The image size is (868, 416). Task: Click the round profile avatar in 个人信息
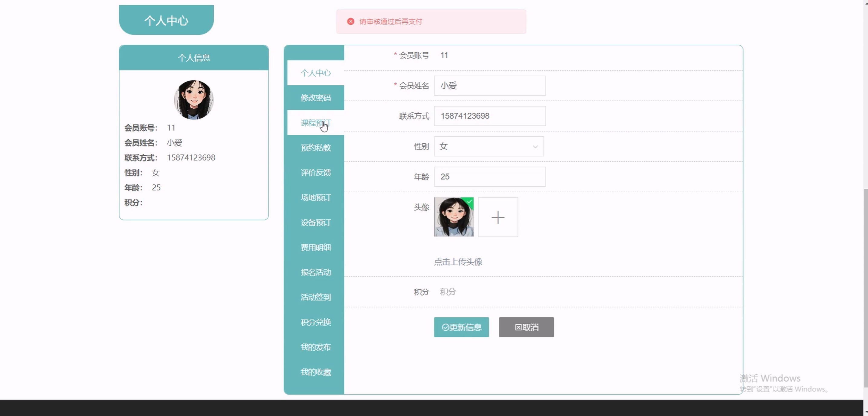coord(193,100)
